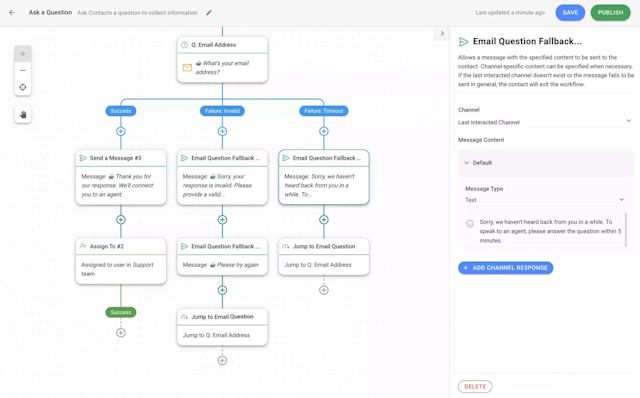Click the SAVE button
Image resolution: width=640 pixels, height=398 pixels.
click(x=570, y=13)
